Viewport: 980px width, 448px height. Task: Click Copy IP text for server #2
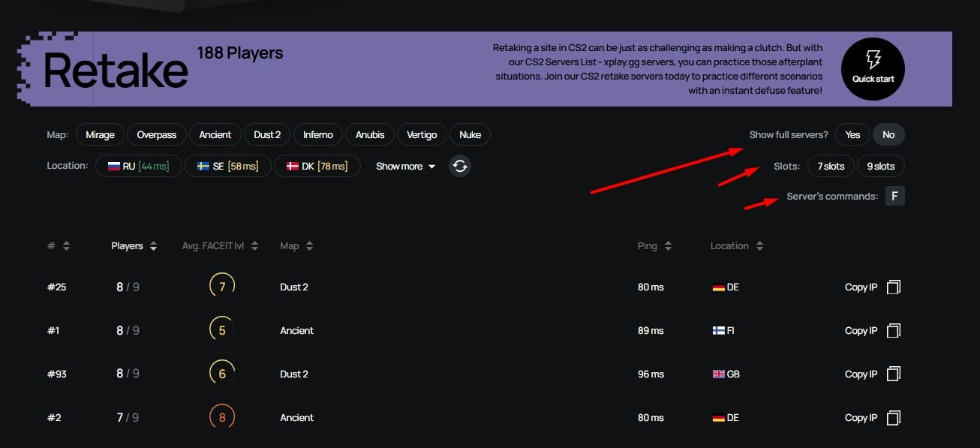[x=861, y=418]
